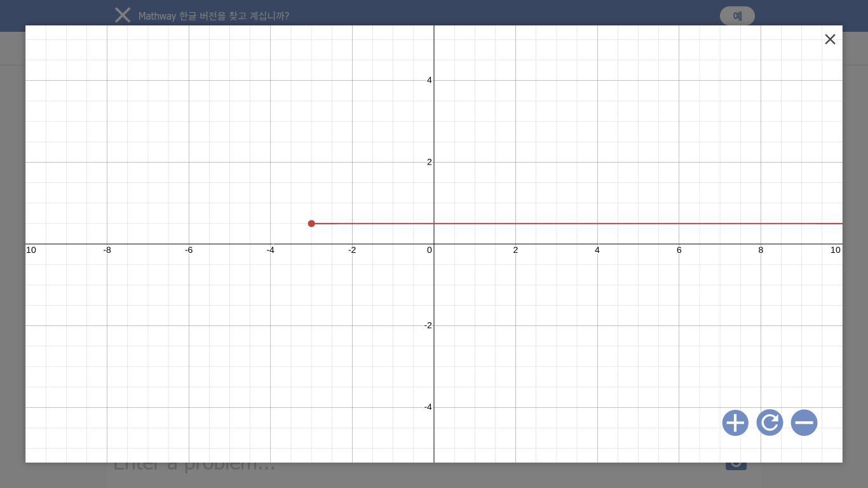The height and width of the screenshot is (488, 868).
Task: Click the origin label 0
Action: click(x=430, y=250)
